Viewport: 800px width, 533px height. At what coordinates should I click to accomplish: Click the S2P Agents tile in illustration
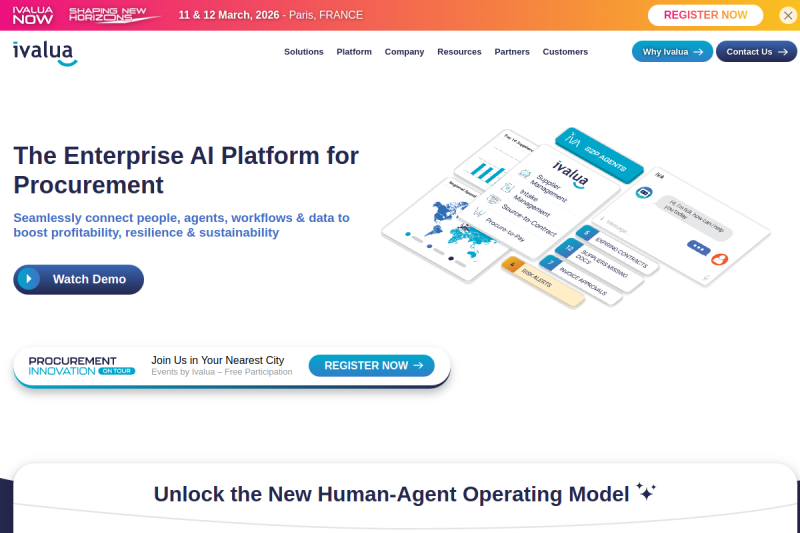(x=598, y=155)
